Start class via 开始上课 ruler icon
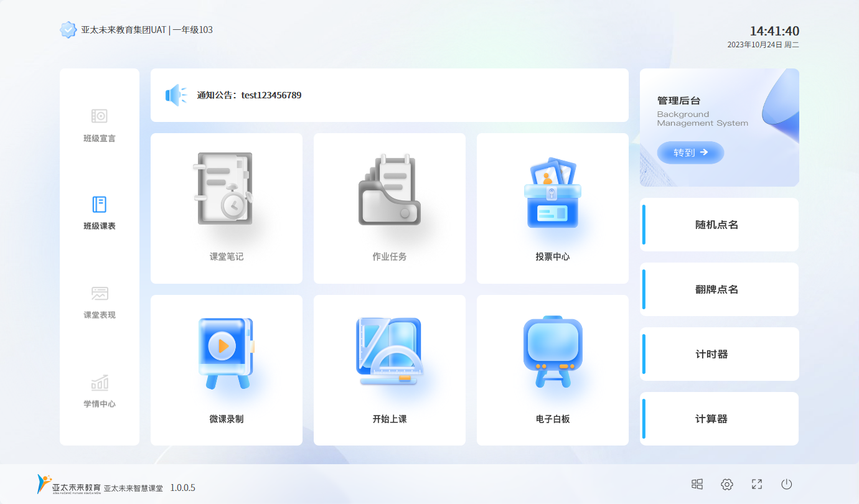 390,352
